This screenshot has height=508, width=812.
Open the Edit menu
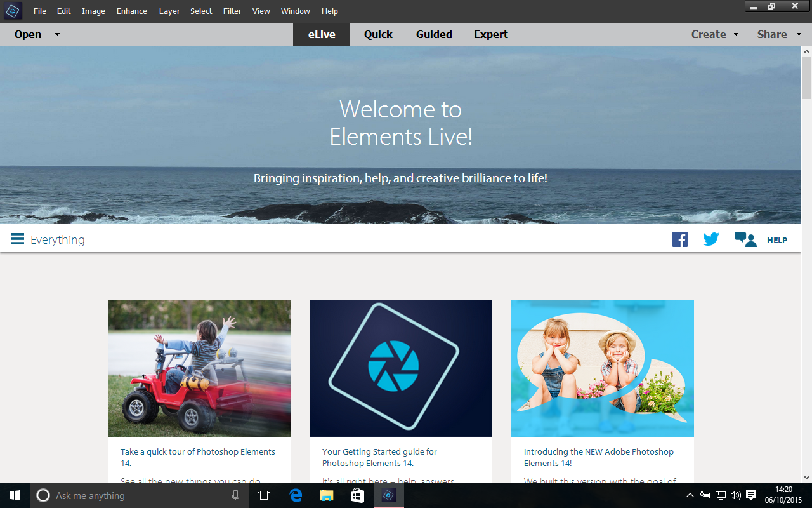[x=64, y=11]
